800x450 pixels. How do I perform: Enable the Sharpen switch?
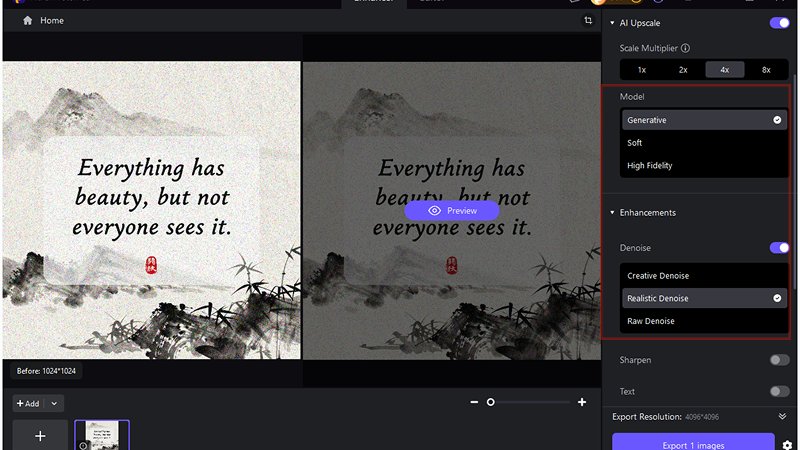[x=779, y=360]
